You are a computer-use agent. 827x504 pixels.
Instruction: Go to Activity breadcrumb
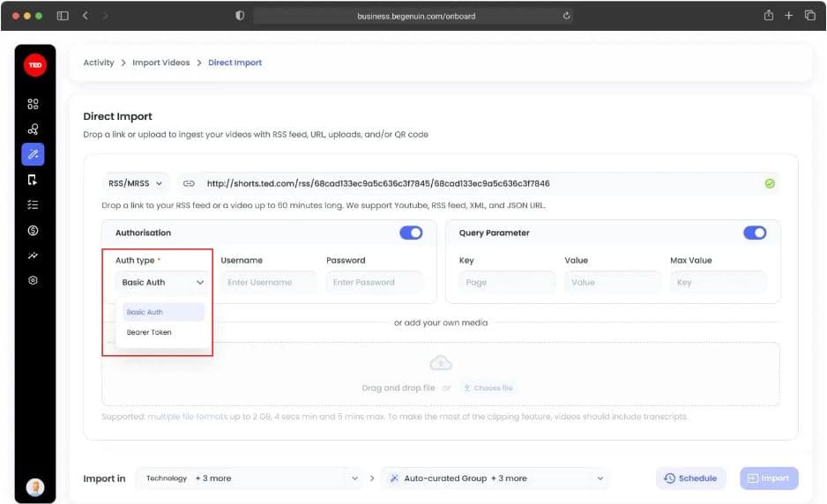[99, 63]
